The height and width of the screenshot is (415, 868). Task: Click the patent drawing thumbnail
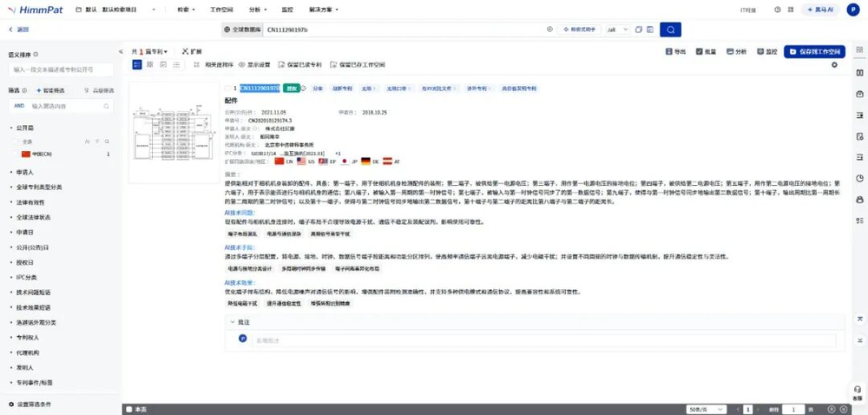[x=174, y=133]
